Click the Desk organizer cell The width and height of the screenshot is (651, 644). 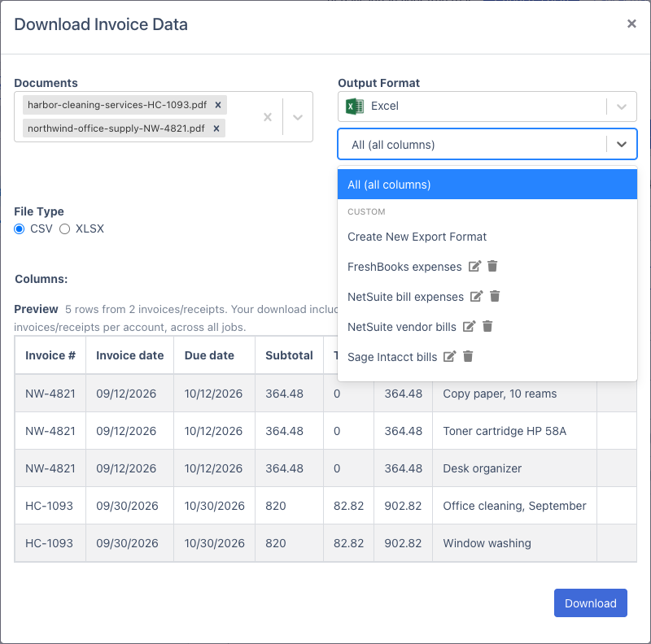point(514,468)
